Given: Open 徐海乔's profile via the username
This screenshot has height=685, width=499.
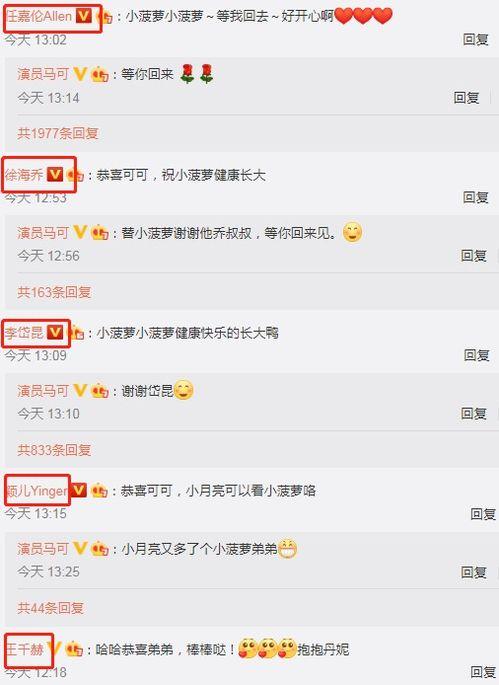Looking at the screenshot, I should click(24, 175).
